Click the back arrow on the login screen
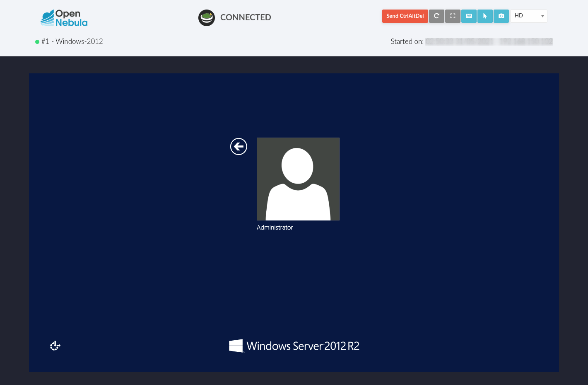The image size is (588, 385). point(239,146)
